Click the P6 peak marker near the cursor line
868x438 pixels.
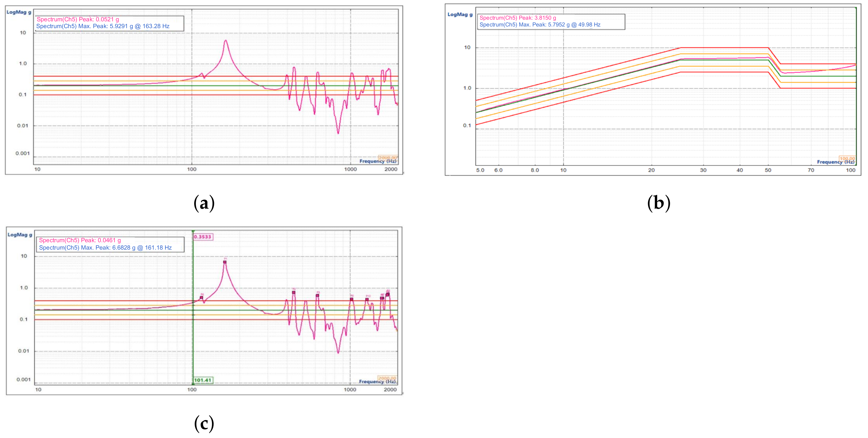(202, 297)
